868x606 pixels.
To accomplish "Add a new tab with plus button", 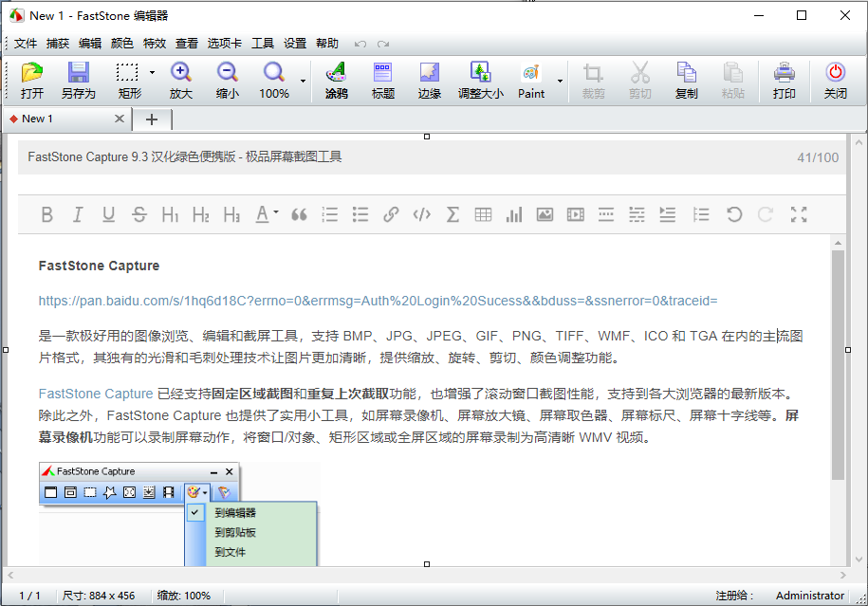I will 152,119.
